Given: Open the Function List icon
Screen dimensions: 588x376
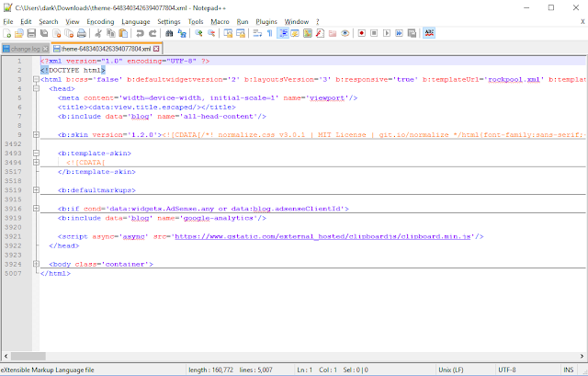Looking at the screenshot, I should (320, 33).
